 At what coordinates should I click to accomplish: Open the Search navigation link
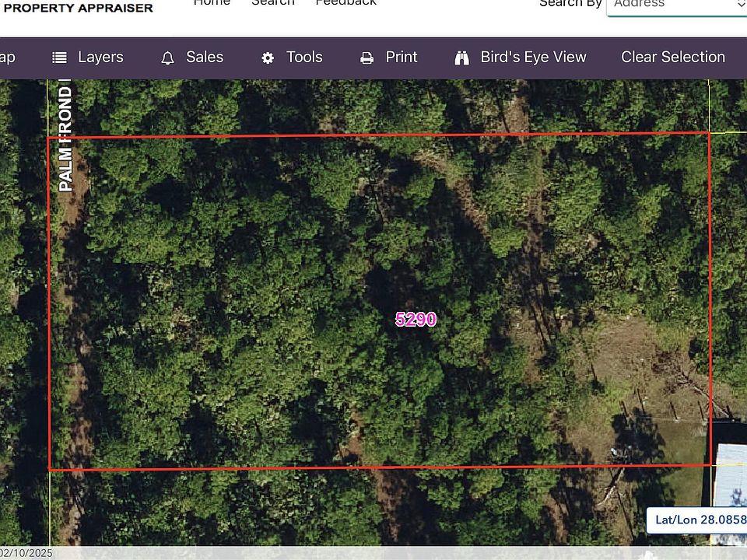[x=273, y=2]
